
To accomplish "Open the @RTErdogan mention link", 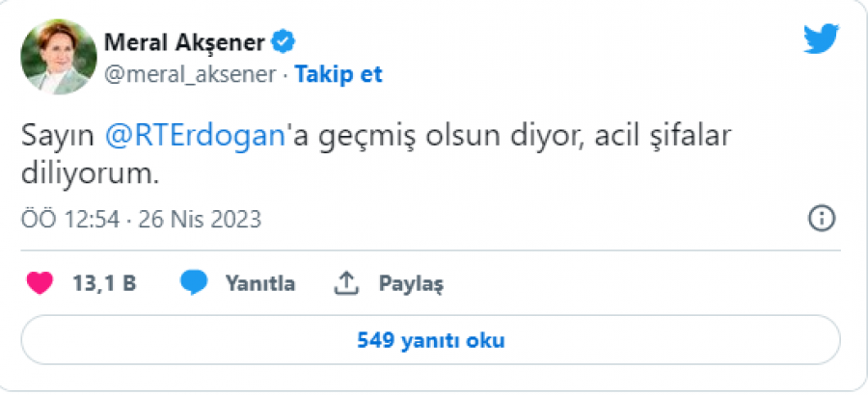I will coord(193,137).
